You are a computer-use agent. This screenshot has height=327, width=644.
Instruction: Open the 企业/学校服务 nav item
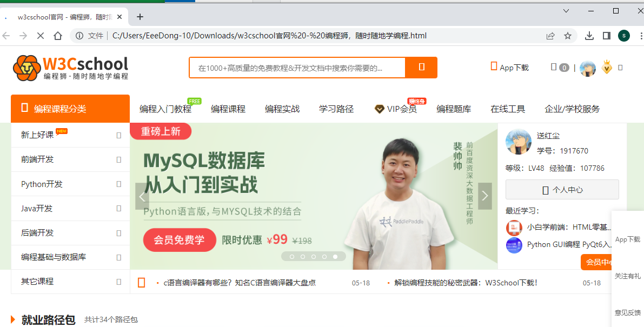pos(572,109)
